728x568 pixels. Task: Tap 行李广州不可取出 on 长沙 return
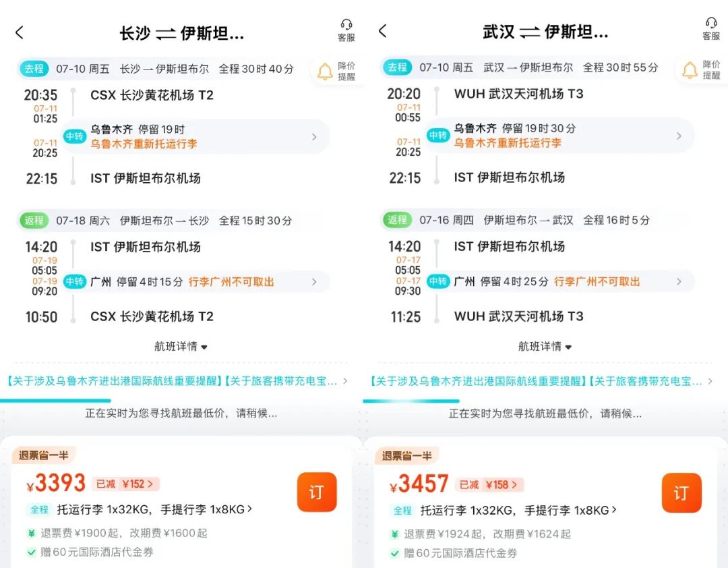click(231, 282)
